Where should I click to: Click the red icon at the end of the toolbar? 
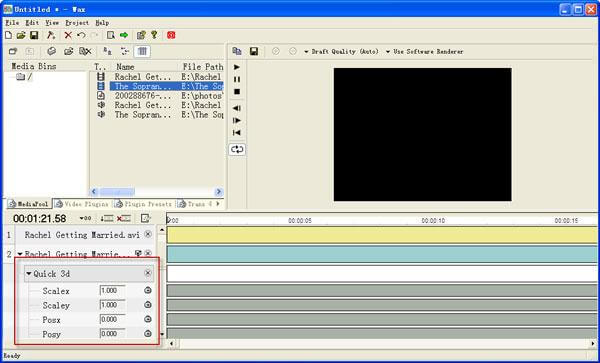[x=171, y=35]
